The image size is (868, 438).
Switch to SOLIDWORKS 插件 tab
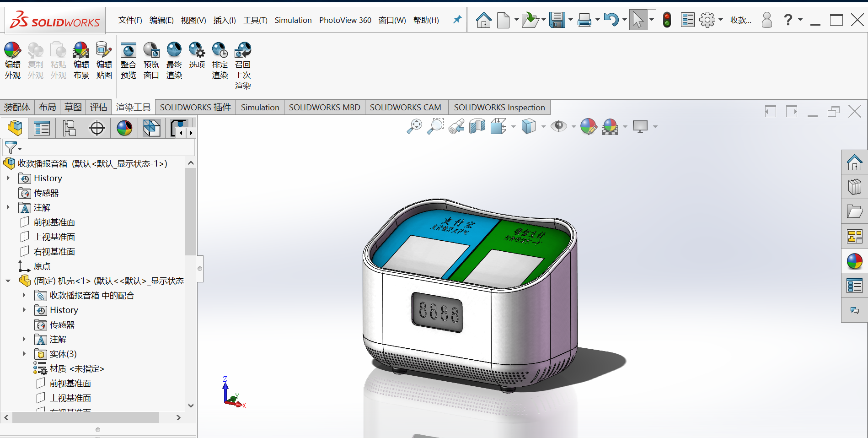tap(195, 107)
